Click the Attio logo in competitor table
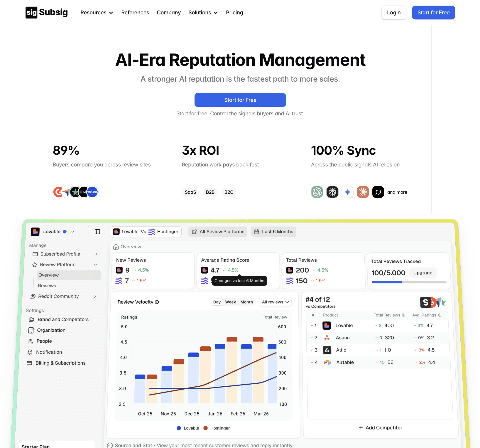Image resolution: width=480 pixels, height=448 pixels. coord(327,350)
